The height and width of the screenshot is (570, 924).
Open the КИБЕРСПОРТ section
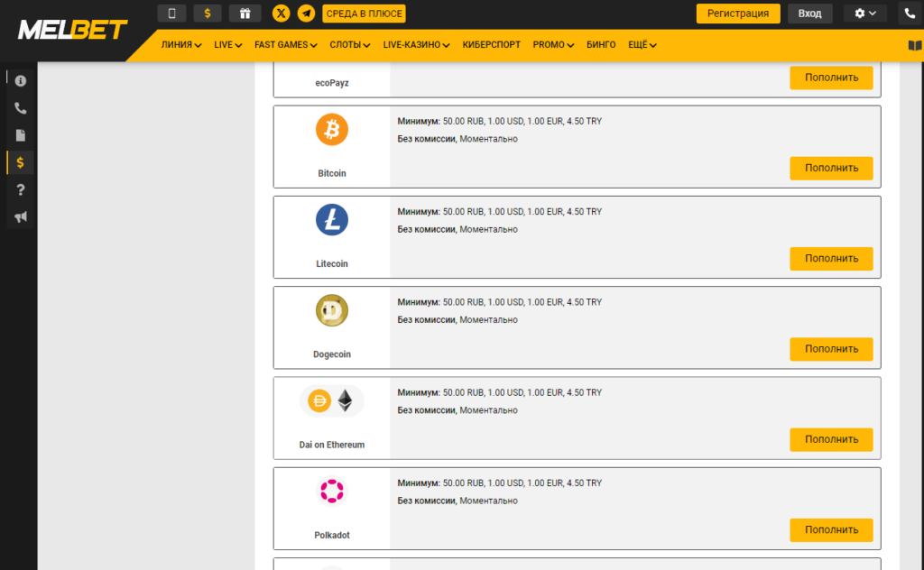tap(492, 45)
